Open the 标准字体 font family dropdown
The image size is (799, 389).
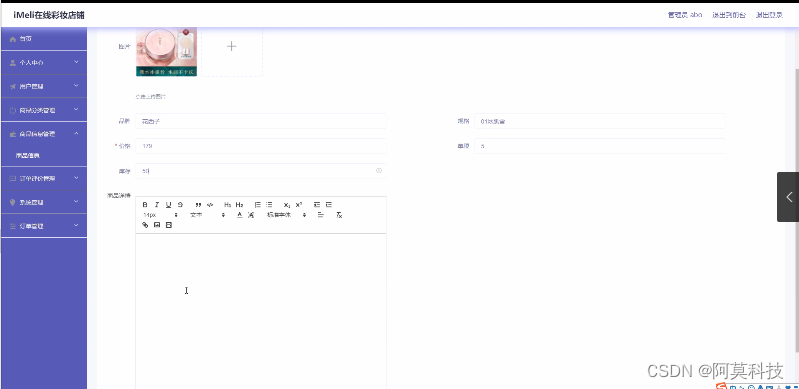coord(287,215)
